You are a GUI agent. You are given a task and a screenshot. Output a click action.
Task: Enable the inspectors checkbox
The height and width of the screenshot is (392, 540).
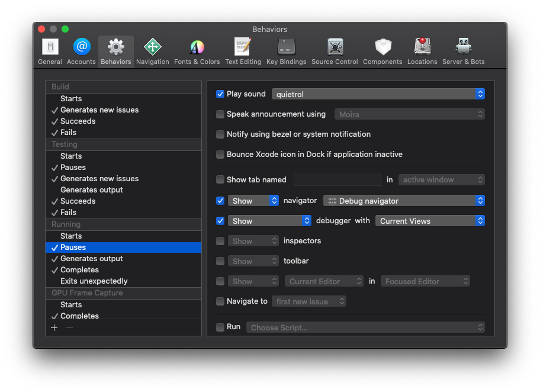220,241
